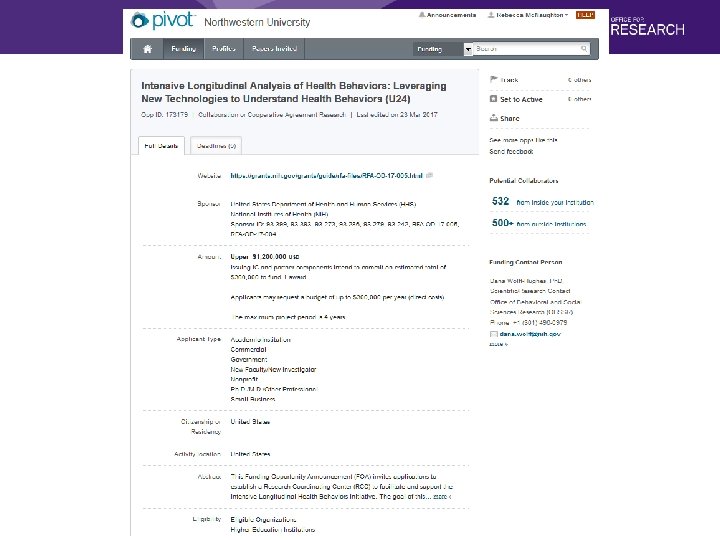Expand the Funding search type dropdown

coord(443,49)
